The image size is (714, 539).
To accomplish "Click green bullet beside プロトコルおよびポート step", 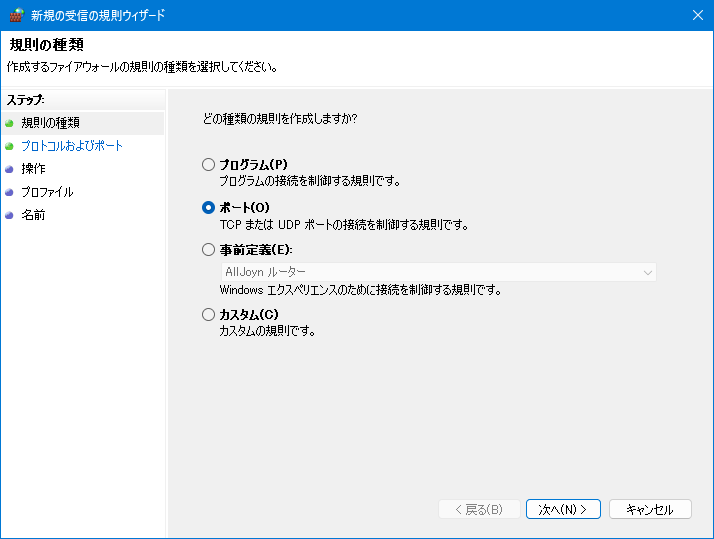I will tap(9, 146).
